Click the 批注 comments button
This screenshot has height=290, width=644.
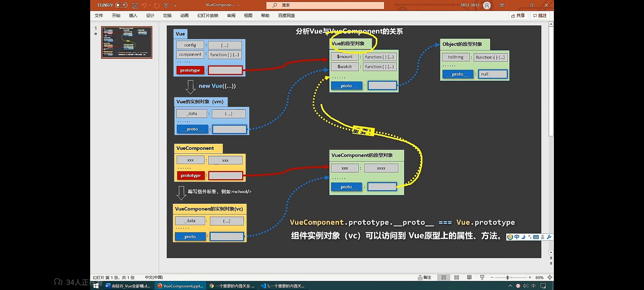click(x=540, y=16)
